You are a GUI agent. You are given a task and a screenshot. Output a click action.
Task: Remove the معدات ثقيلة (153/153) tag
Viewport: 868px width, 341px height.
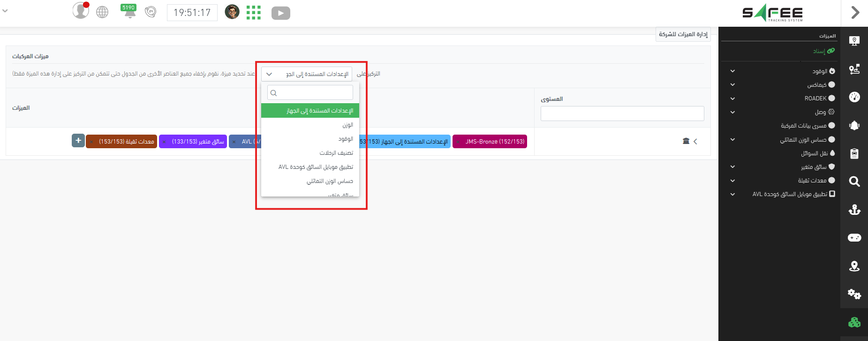pyautogui.click(x=91, y=142)
